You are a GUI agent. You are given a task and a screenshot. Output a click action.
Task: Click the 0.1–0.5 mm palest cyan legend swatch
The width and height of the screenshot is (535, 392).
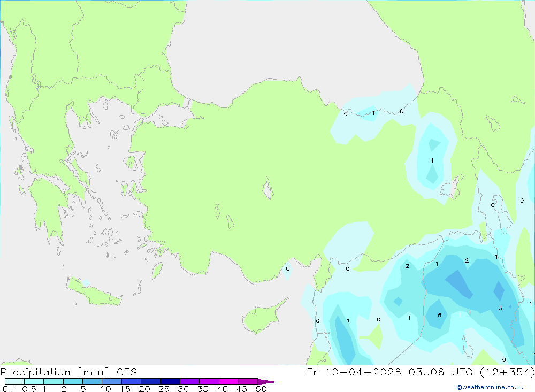tap(14, 381)
